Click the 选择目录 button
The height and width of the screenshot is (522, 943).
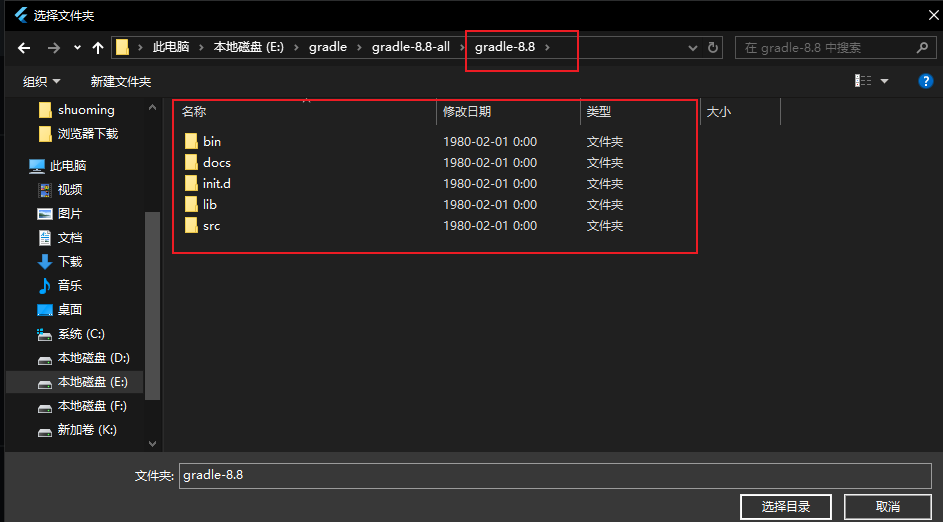[x=785, y=506]
